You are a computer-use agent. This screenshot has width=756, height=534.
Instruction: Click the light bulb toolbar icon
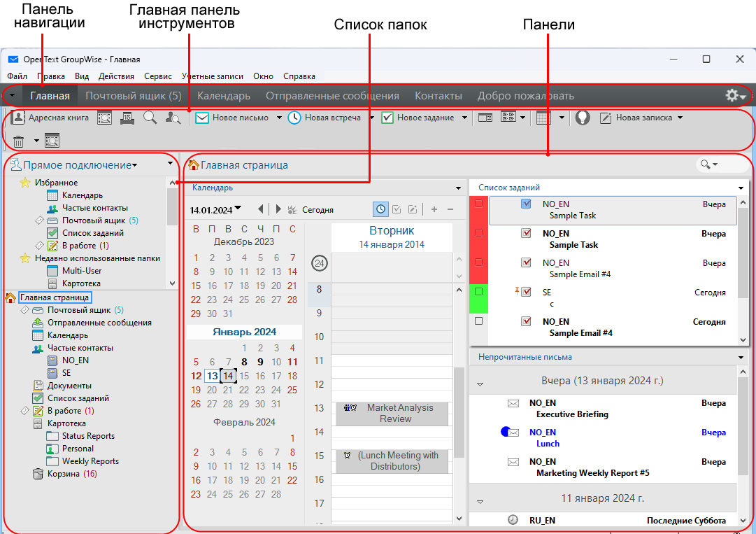tap(583, 118)
